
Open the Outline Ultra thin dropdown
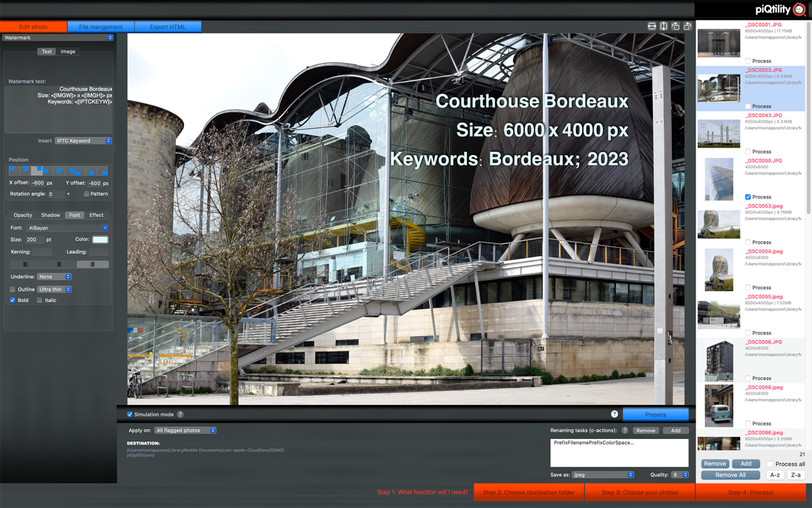tap(54, 289)
